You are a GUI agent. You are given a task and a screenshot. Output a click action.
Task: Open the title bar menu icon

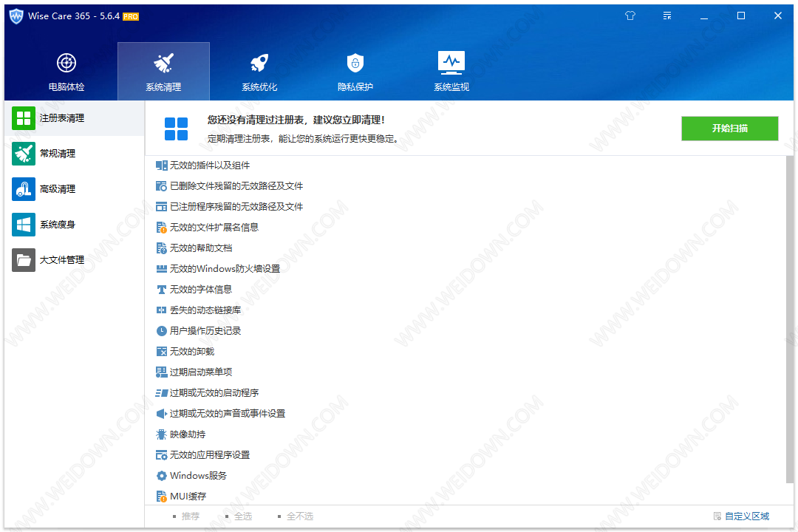coord(667,16)
